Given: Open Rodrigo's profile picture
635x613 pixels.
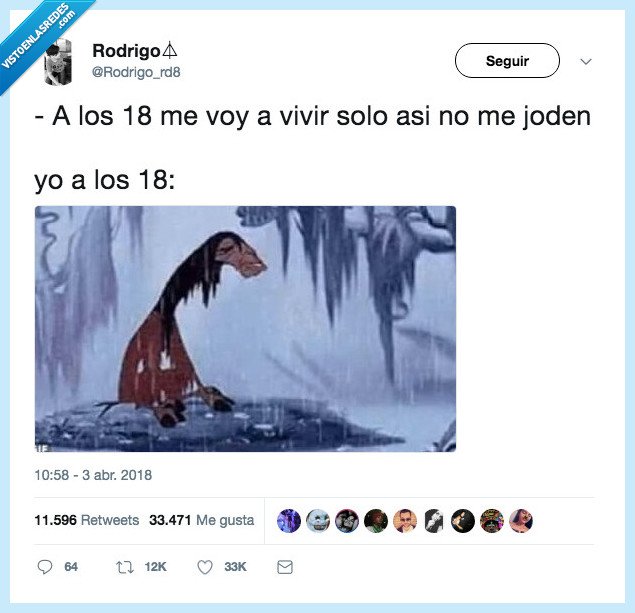Looking at the screenshot, I should pos(58,62).
